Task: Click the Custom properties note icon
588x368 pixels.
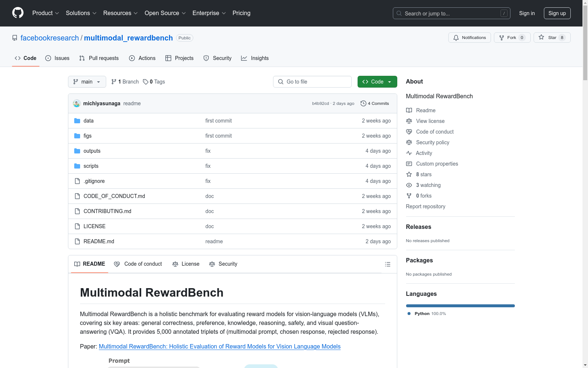Action: pyautogui.click(x=409, y=164)
